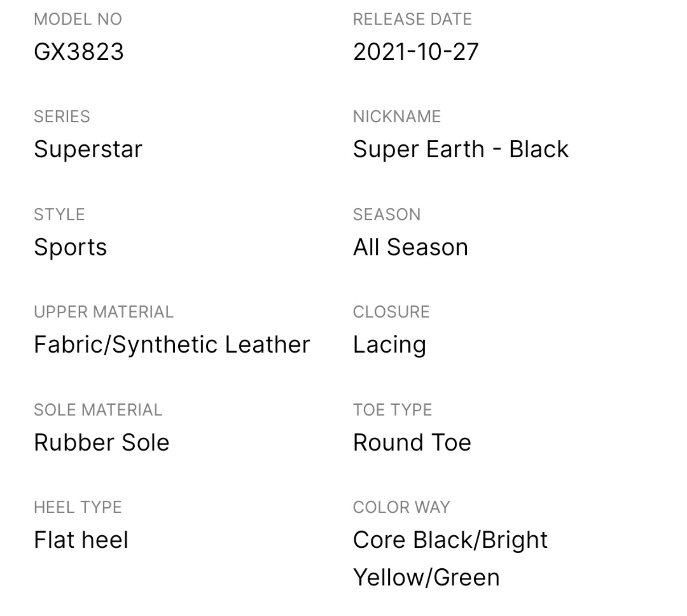Click the Lacing closure value

[x=389, y=345]
